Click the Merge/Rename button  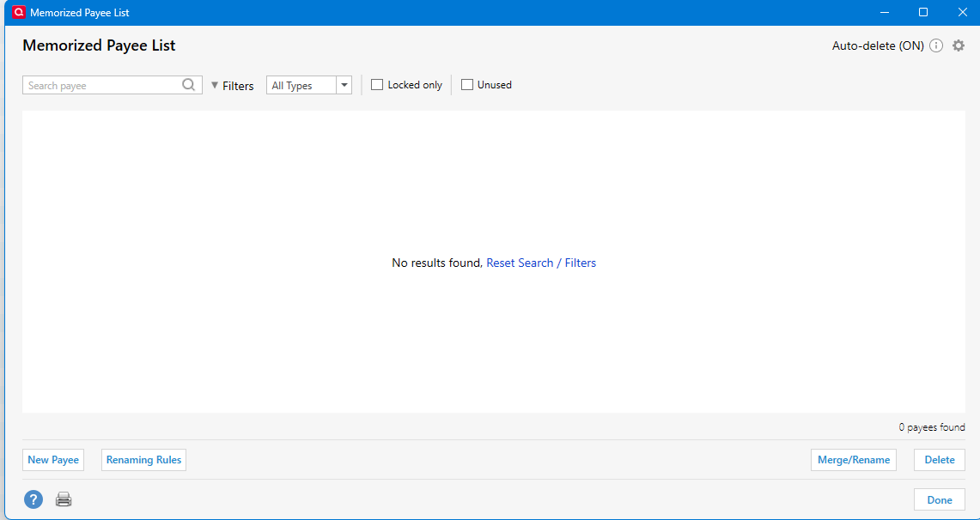tap(854, 460)
